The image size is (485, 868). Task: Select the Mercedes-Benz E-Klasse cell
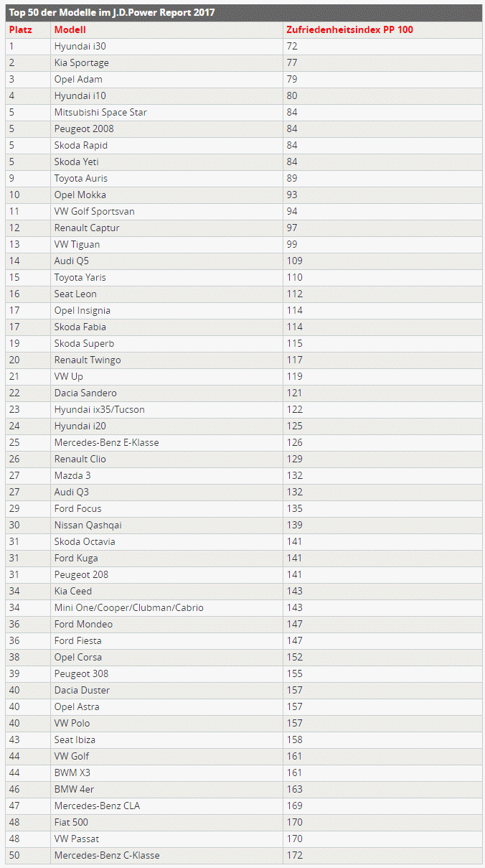pos(106,442)
